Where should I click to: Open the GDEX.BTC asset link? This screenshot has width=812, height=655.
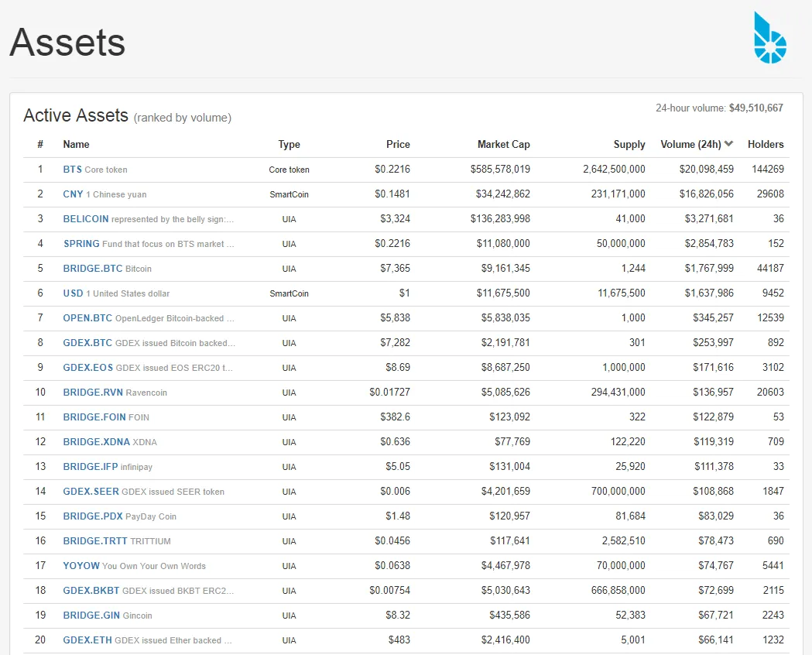87,343
